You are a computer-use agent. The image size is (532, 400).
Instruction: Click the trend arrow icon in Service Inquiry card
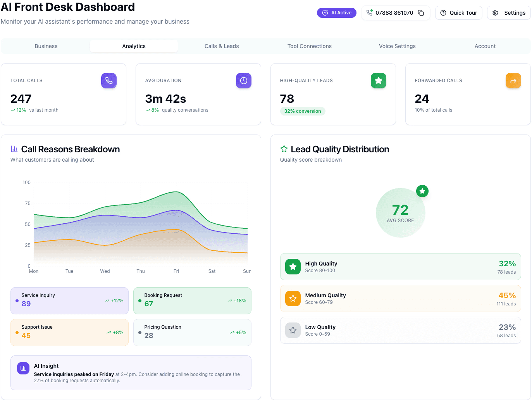click(107, 301)
